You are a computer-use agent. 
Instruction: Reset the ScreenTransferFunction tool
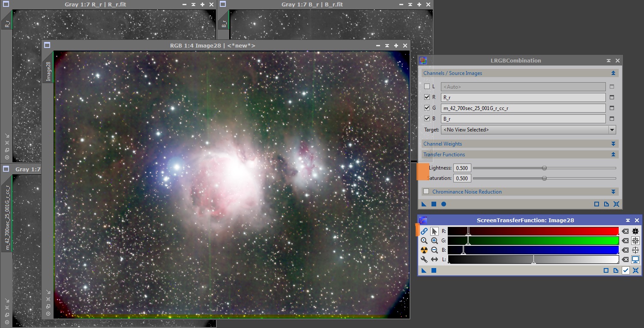(x=635, y=271)
